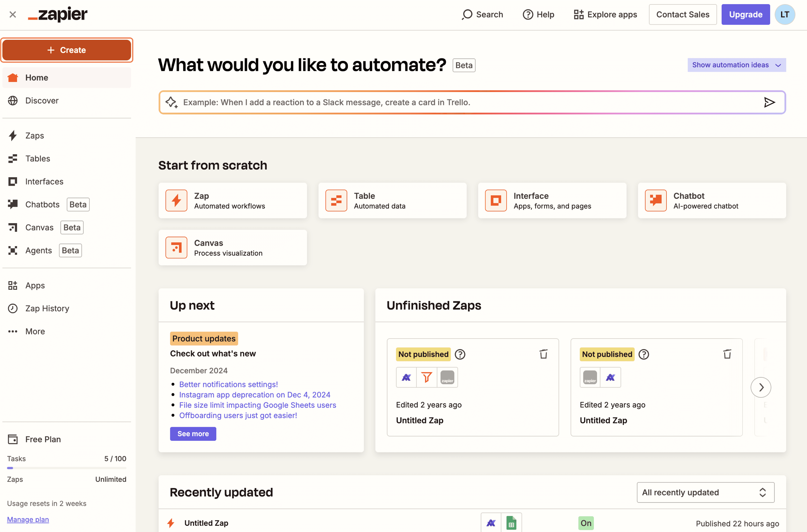The height and width of the screenshot is (532, 807).
Task: Open the second unfinished Untitled Zap card
Action: (656, 387)
